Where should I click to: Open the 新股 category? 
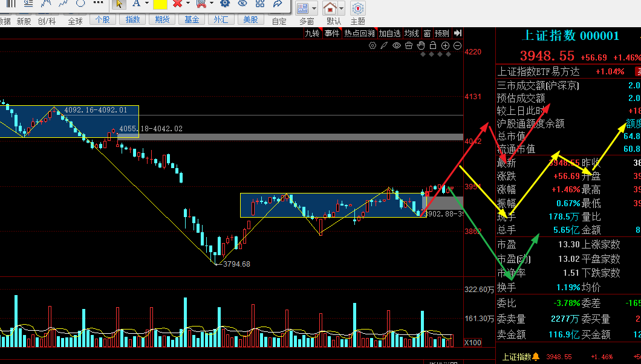pyautogui.click(x=24, y=21)
